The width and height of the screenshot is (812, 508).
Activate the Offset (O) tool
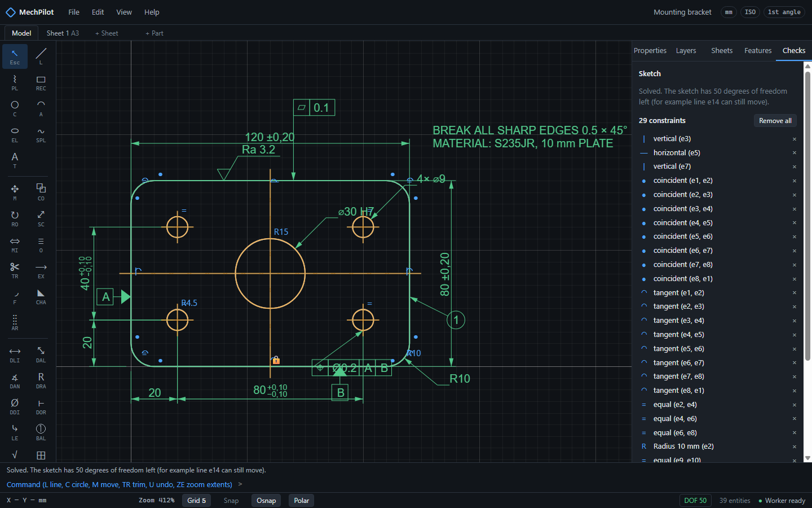41,244
